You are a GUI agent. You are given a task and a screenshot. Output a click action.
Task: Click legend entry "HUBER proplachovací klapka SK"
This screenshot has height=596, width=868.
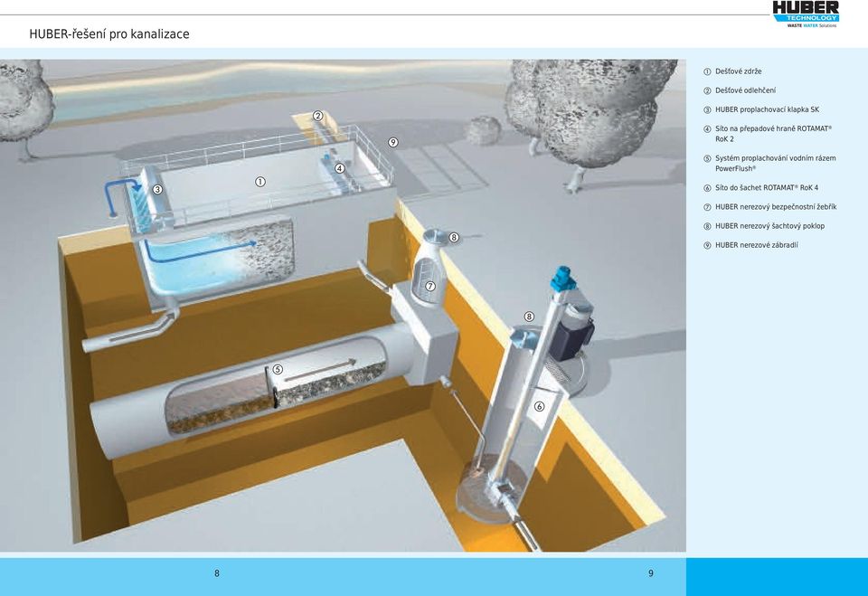[767, 109]
